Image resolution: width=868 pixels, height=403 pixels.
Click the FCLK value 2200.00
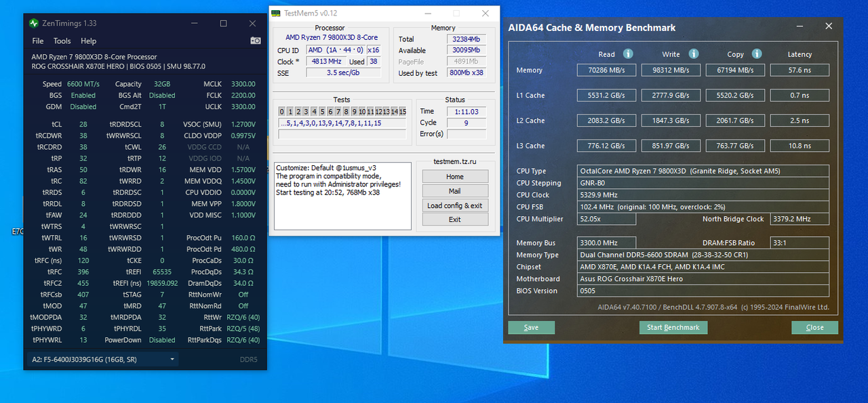243,96
